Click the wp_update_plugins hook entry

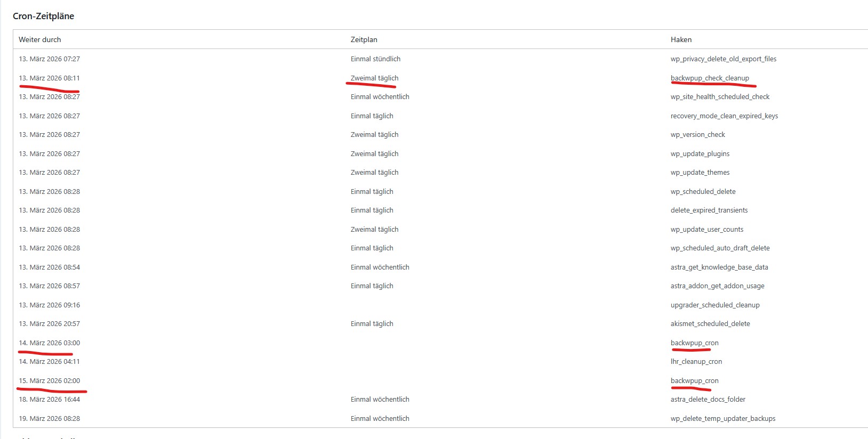pos(700,153)
